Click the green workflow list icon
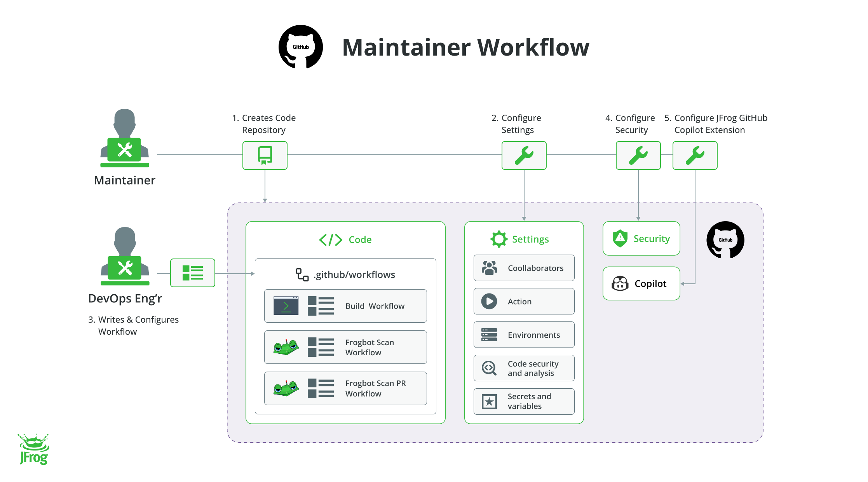868x482 pixels. [193, 273]
